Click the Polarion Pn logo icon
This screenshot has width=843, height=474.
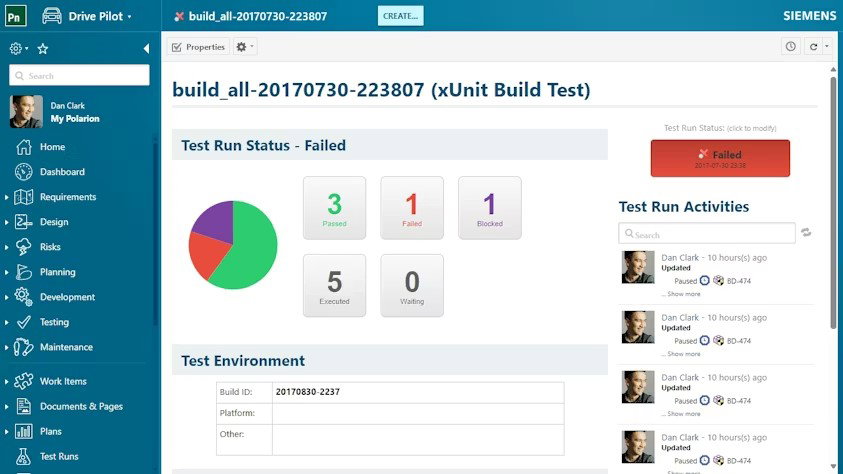pyautogui.click(x=15, y=16)
